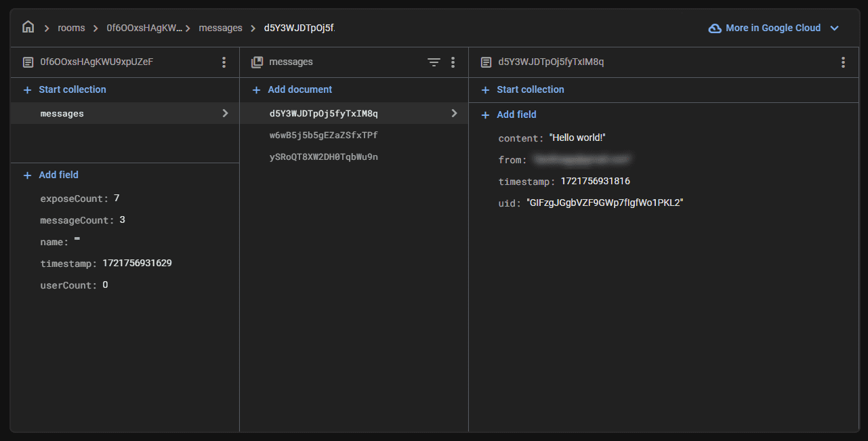The height and width of the screenshot is (441, 868).
Task: Click the uid field value
Action: [x=605, y=203]
